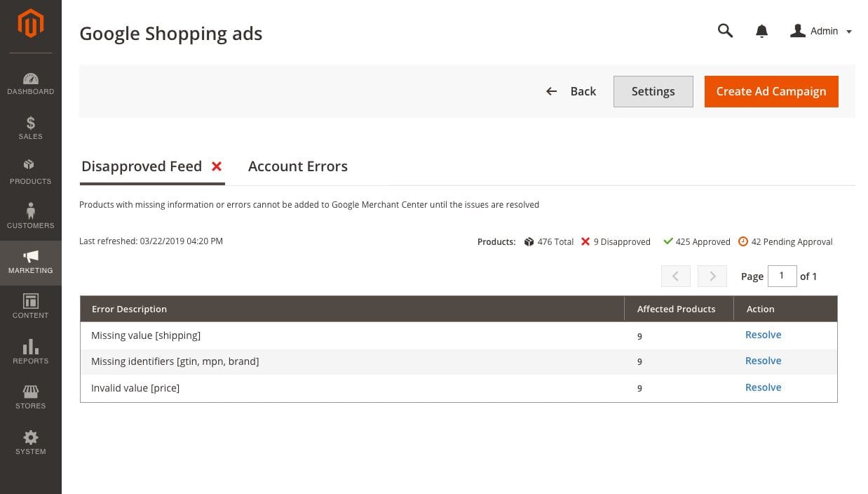Resolve the Missing value [shipping] error

tap(763, 335)
